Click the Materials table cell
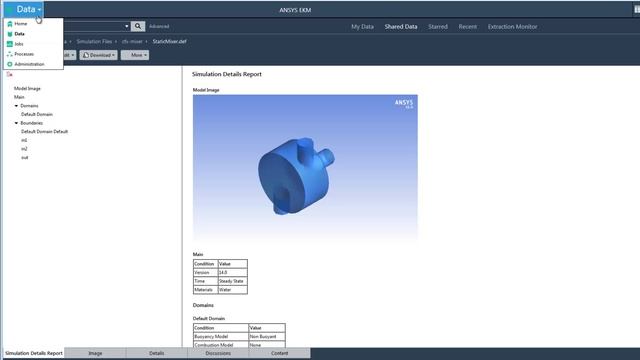Image resolution: width=640 pixels, height=360 pixels. coord(205,290)
